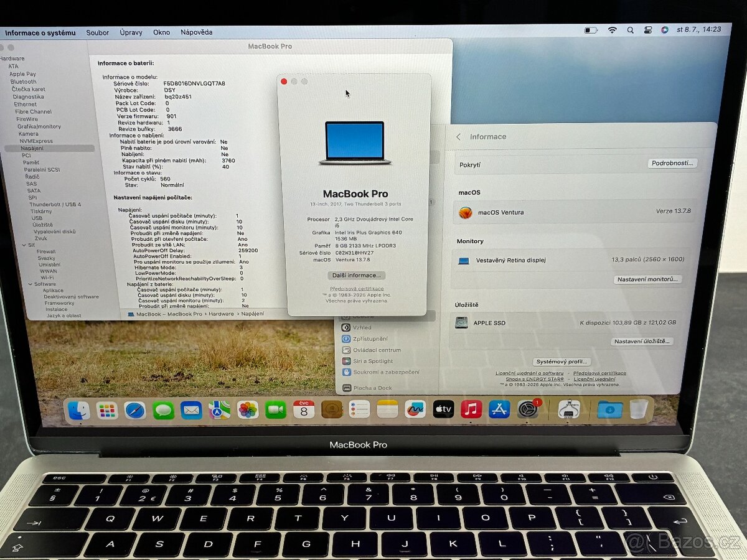This screenshot has width=747, height=560.
Task: Open Reminders app in Dock
Action: pyautogui.click(x=359, y=409)
